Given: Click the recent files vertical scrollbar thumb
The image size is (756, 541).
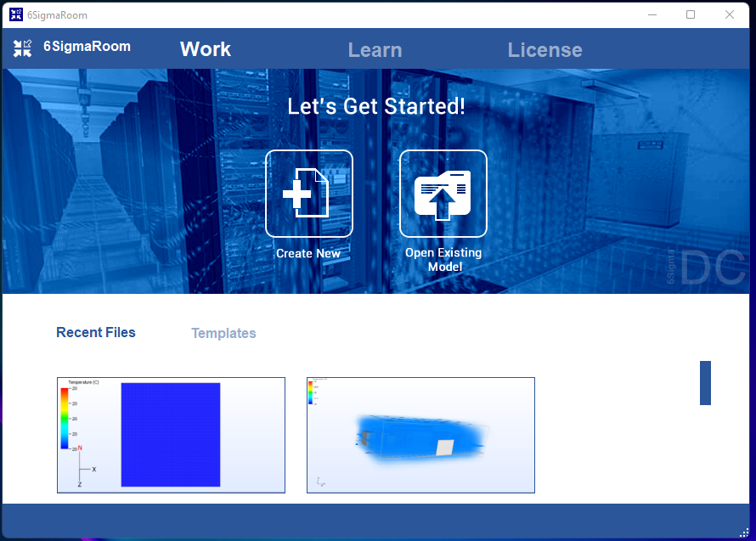Looking at the screenshot, I should coord(705,383).
